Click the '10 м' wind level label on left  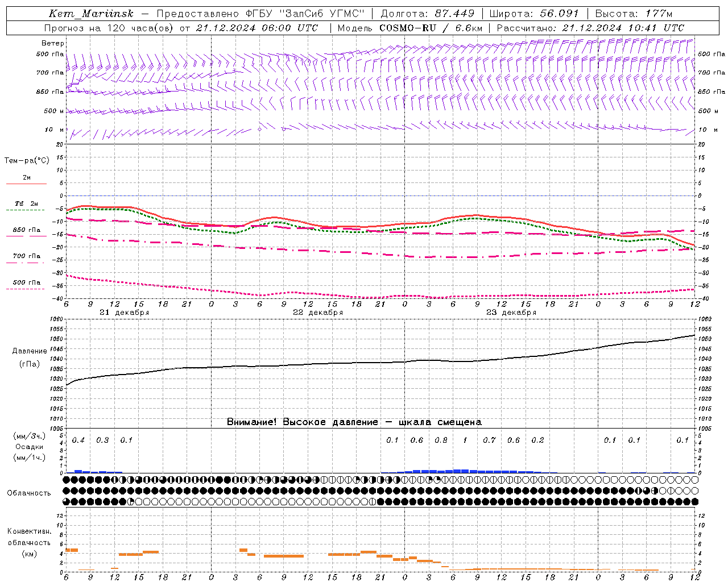[54, 130]
